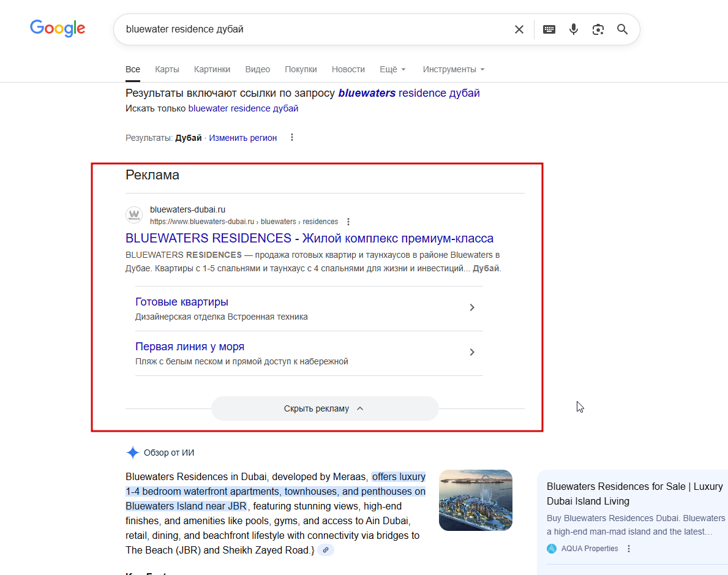
Task: Submit search with magnifying glass icon
Action: click(622, 29)
